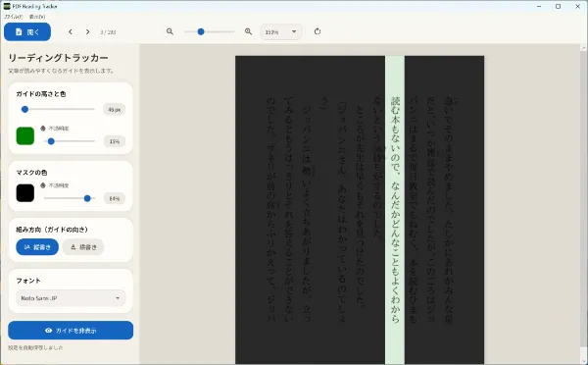Select 横書き horizontal writing direction

[83, 247]
